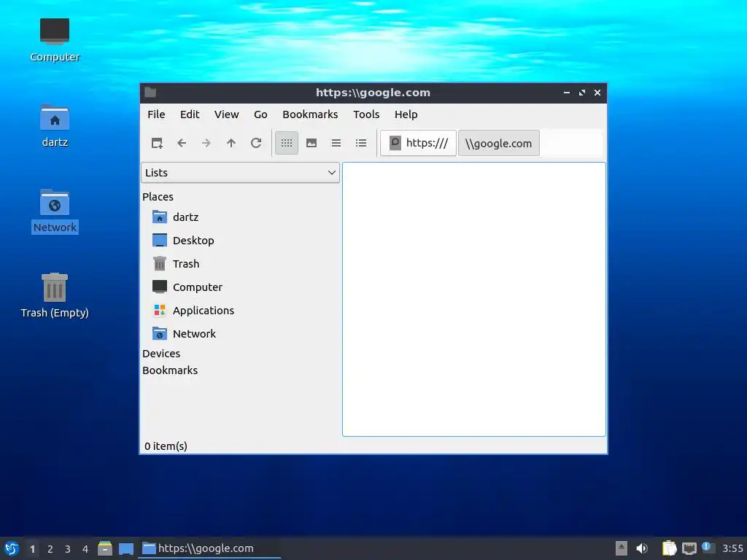Open the Go menu
This screenshot has height=560, width=747.
point(260,114)
